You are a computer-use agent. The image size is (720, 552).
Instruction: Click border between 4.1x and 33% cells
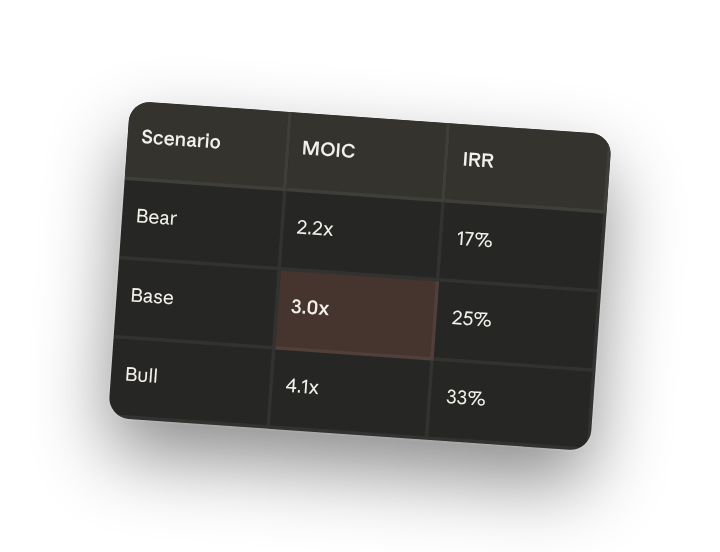point(429,399)
